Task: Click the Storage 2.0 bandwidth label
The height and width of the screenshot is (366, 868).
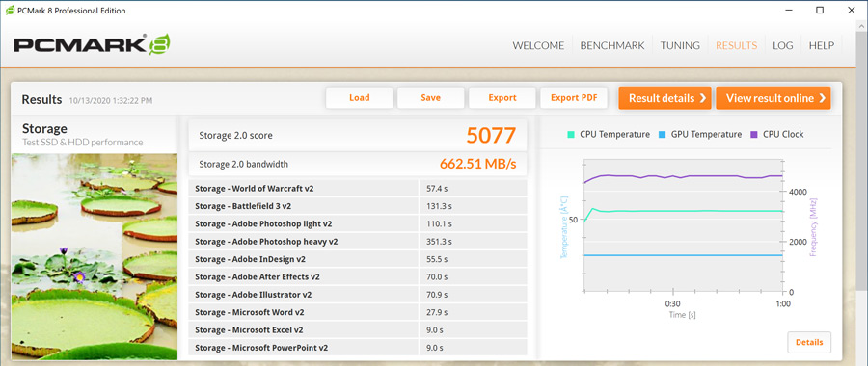Action: click(244, 164)
